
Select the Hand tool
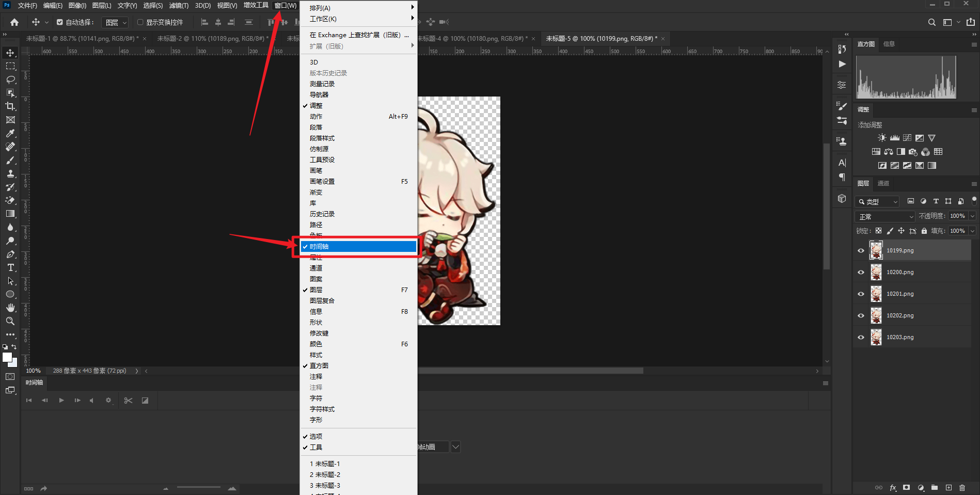[x=10, y=308]
